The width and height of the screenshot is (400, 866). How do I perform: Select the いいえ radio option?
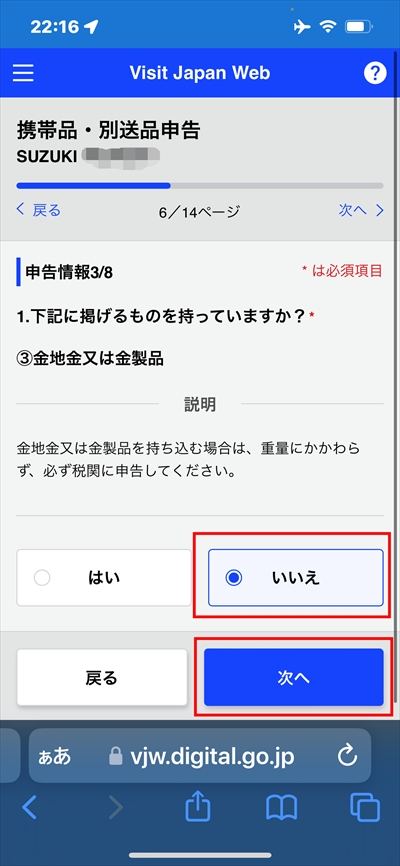point(296,578)
